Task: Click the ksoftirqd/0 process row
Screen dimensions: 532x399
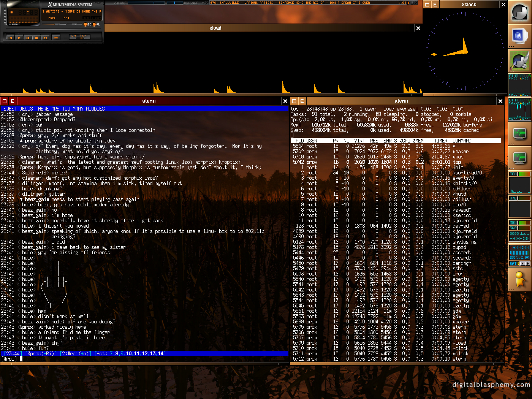Action: (395, 173)
